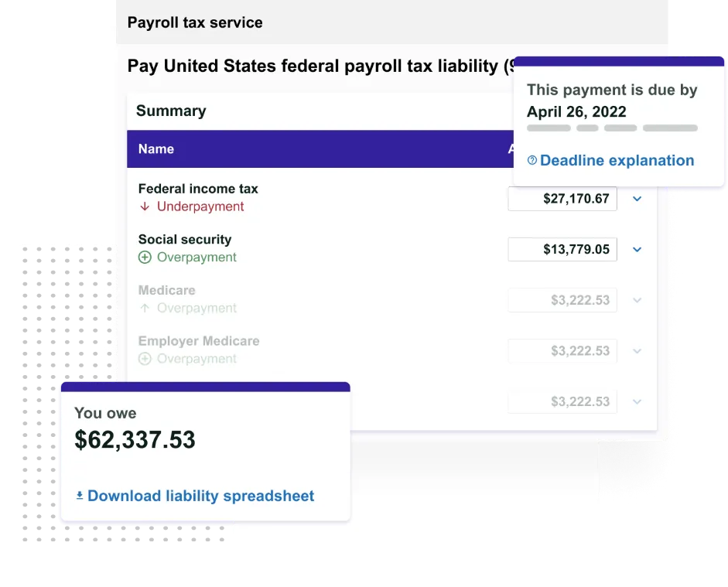Viewport: 728px width, 587px height.
Task: Click the Overpayment plus icon under Employer Medicare
Action: 145,358
